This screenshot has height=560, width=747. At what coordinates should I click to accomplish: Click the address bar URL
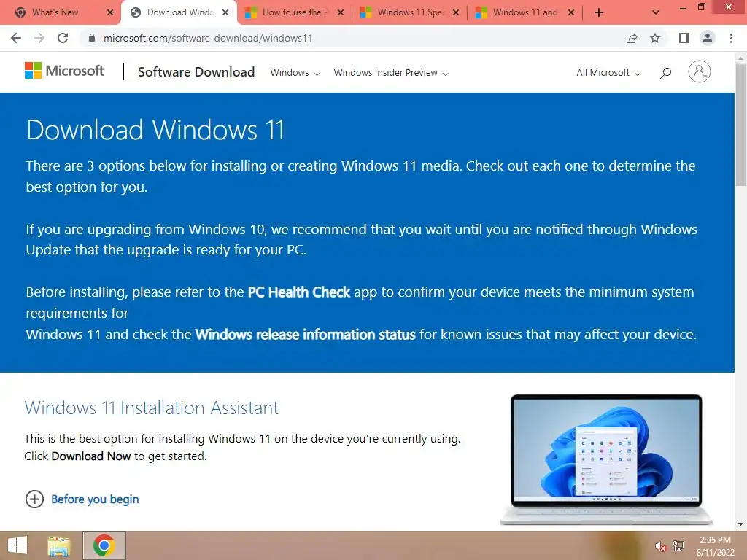coord(208,38)
